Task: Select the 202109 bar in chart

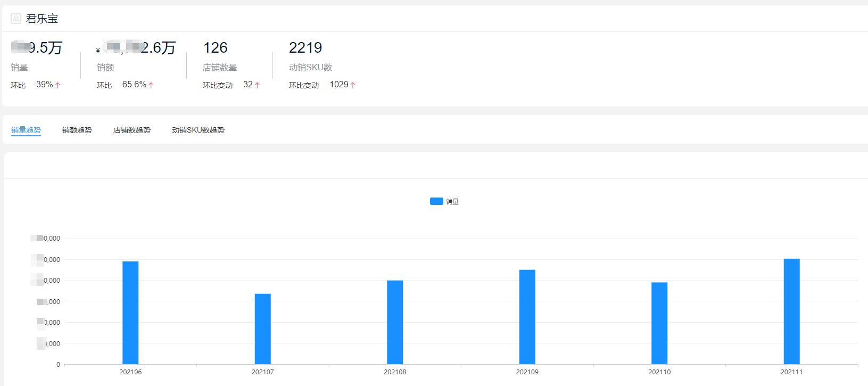Action: [x=527, y=317]
